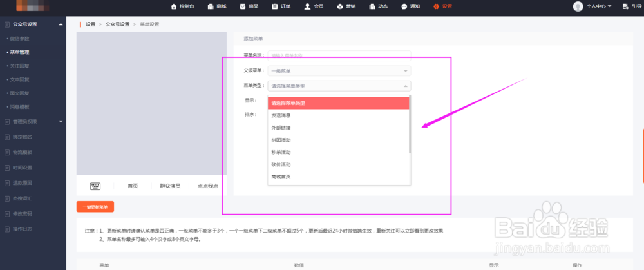Open 通知 notifications icon
Image resolution: width=644 pixels, height=270 pixels.
click(404, 6)
